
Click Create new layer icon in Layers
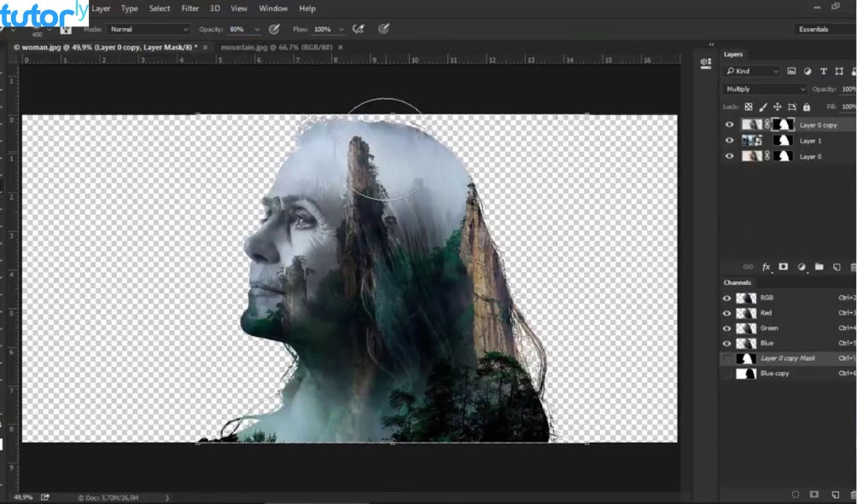coord(837,267)
